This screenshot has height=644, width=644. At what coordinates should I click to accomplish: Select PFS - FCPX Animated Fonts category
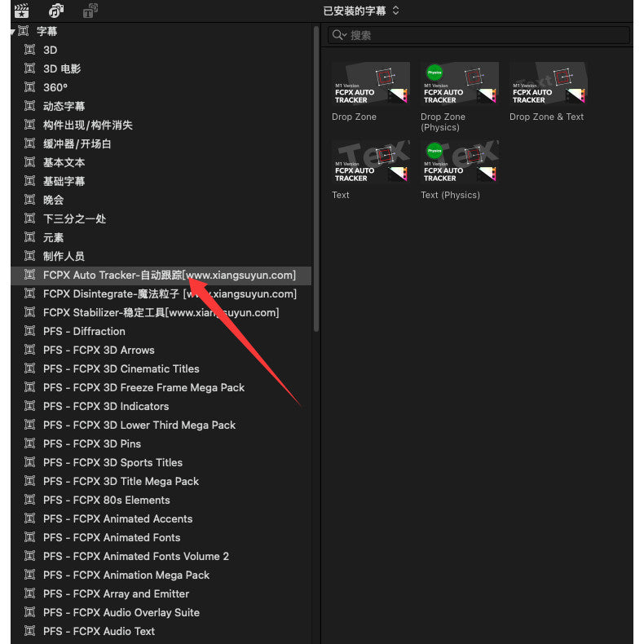pyautogui.click(x=161, y=538)
